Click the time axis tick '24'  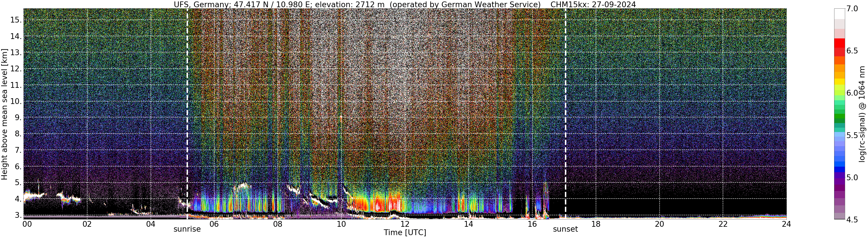786,224
